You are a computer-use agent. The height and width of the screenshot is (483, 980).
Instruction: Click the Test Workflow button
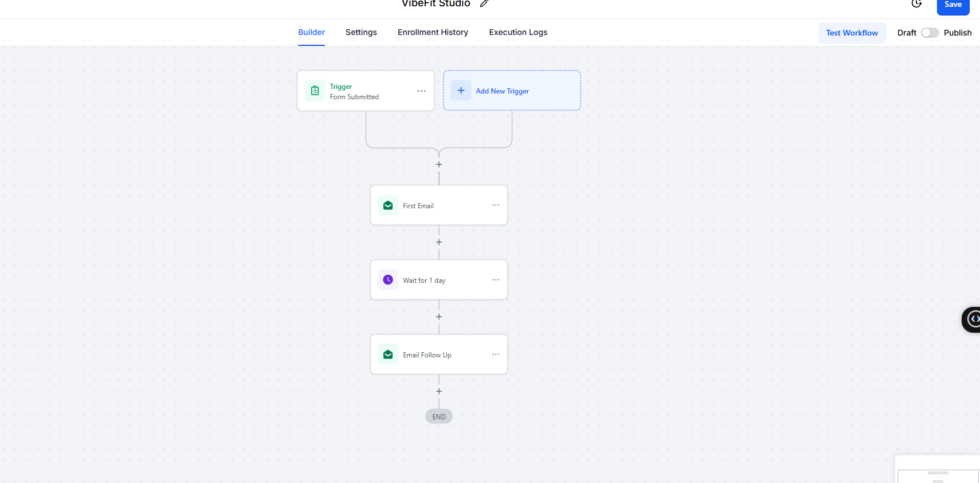pos(852,33)
